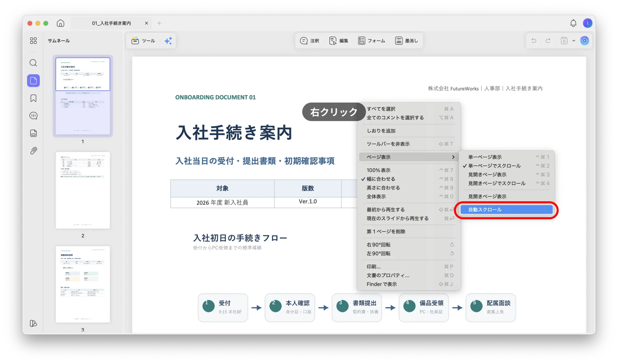Open the AI assistant swirl icon

(585, 41)
